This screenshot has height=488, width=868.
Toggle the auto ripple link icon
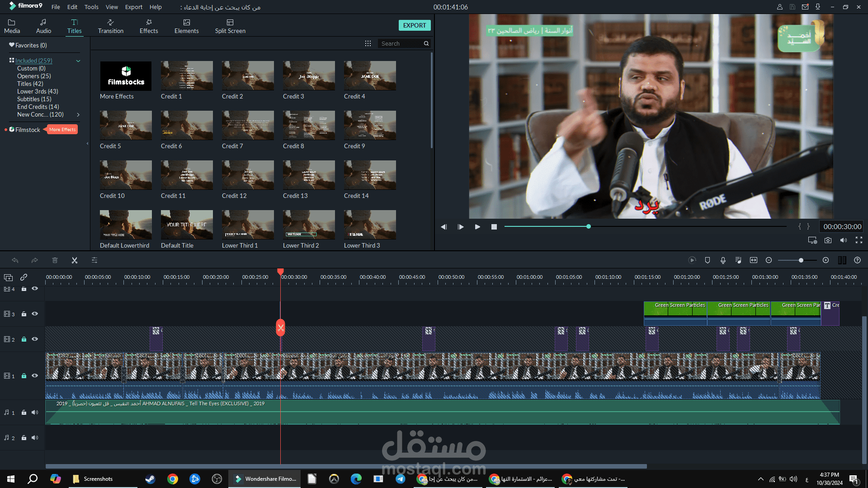pyautogui.click(x=24, y=277)
